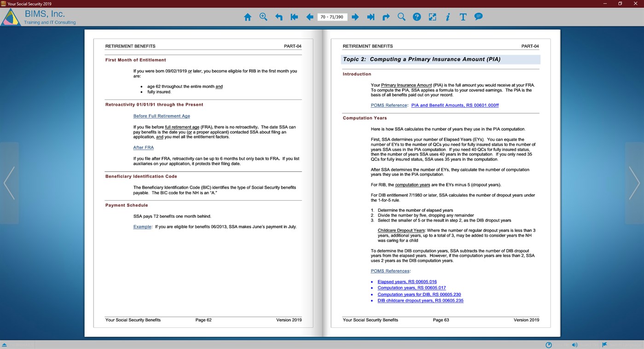This screenshot has height=349, width=644.
Task: Open search with the magnifying glass icon
Action: tap(401, 17)
